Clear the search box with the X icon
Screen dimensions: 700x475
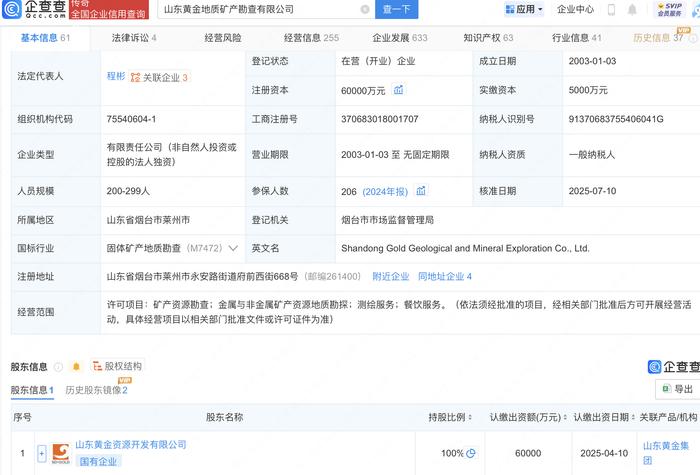pos(365,9)
